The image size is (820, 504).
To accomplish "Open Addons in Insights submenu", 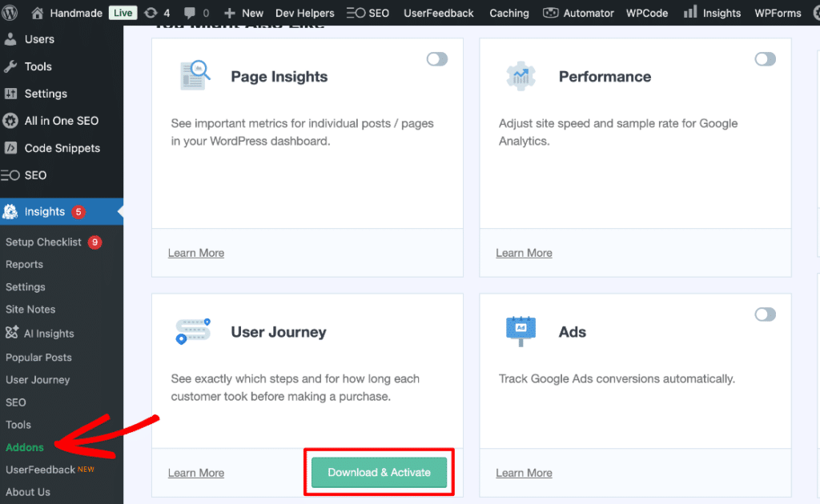I will 25,447.
